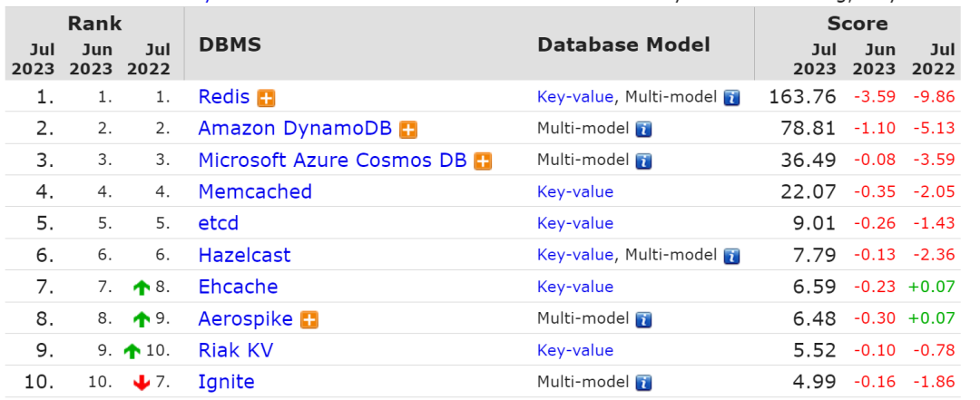Open the Riak KV link
This screenshot has height=400, width=980.
tap(236, 350)
